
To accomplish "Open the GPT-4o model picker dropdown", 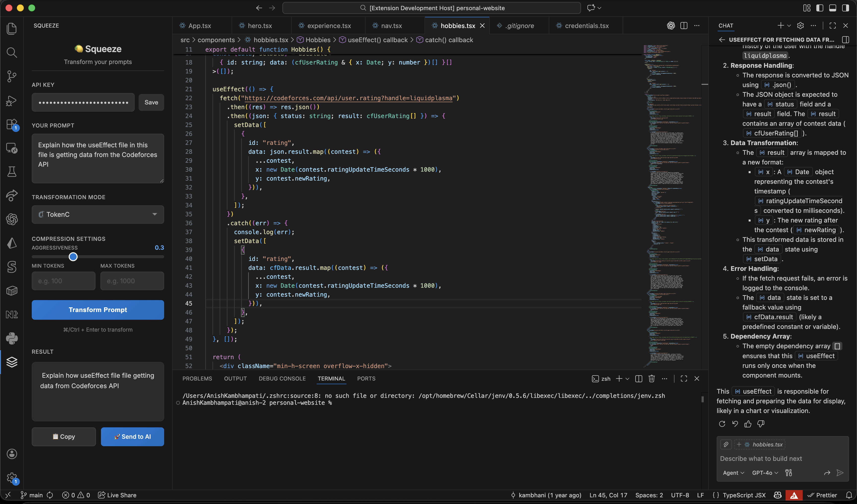I will 765,473.
